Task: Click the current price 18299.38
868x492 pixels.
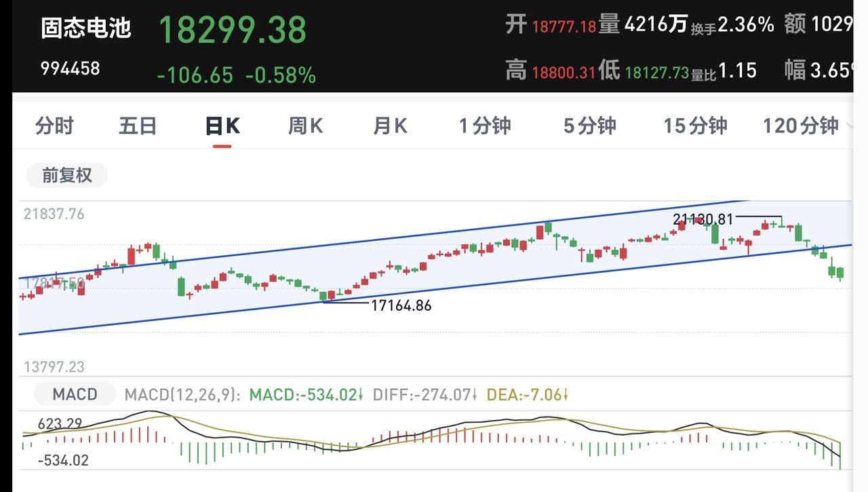Action: [x=233, y=30]
